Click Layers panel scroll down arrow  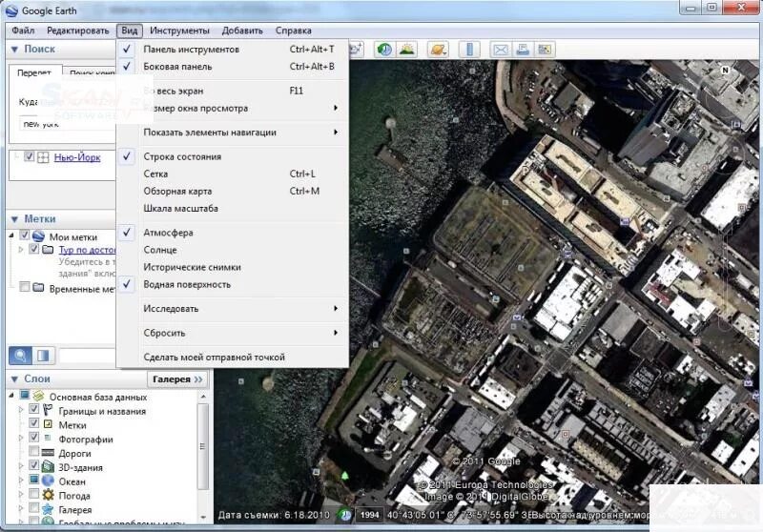[x=203, y=518]
